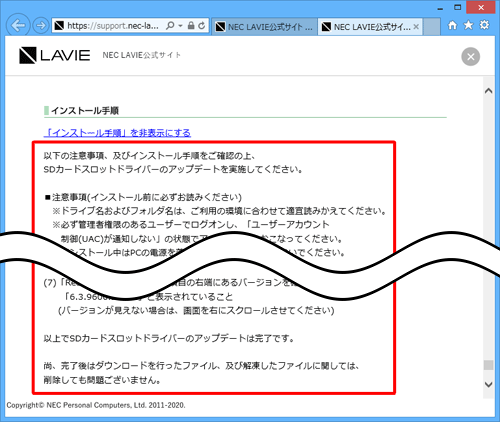Click the security lock icon
This screenshot has height=422, width=500.
point(191,25)
